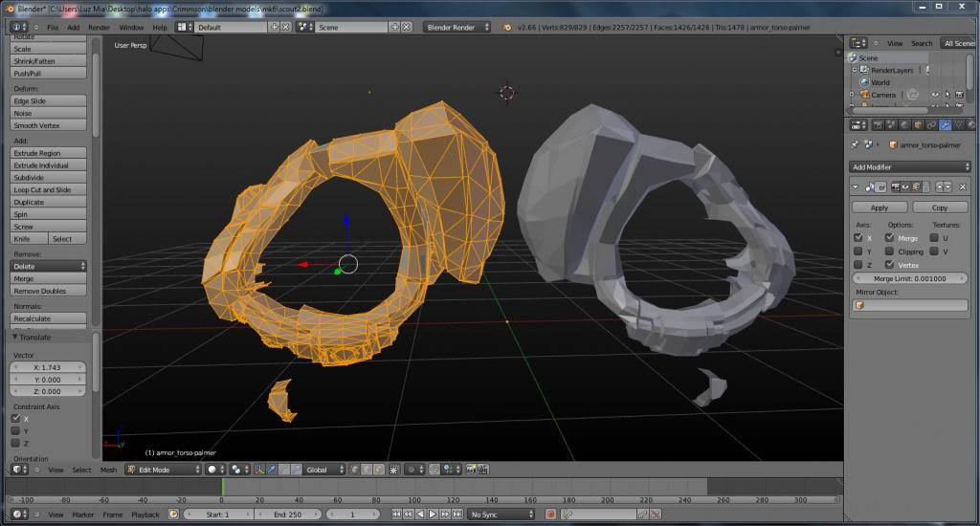Screen dimensions: 980x526
Task: Delete the Default screen layout
Action: coord(285,27)
